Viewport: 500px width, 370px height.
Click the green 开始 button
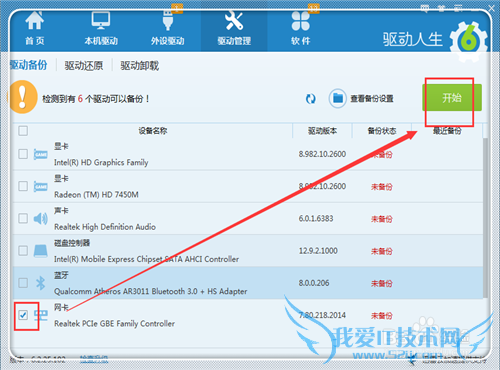point(452,98)
